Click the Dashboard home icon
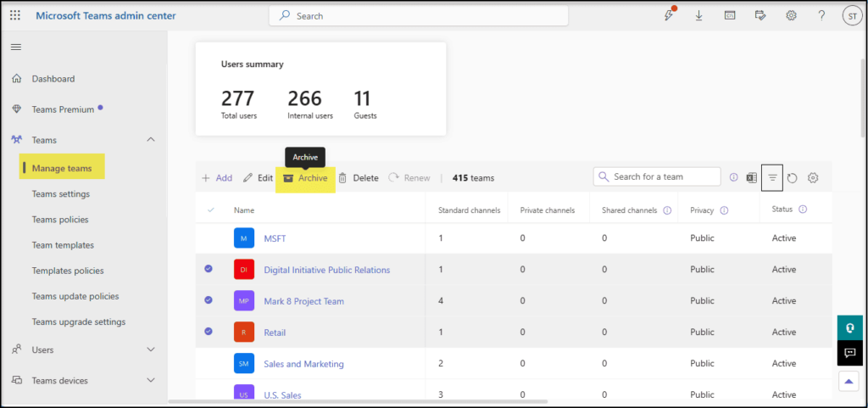The image size is (868, 408). click(17, 79)
